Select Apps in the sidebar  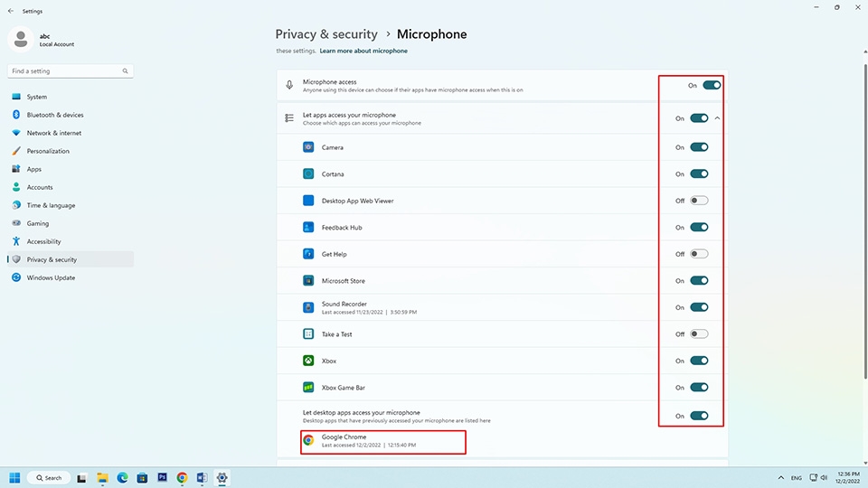click(x=71, y=169)
